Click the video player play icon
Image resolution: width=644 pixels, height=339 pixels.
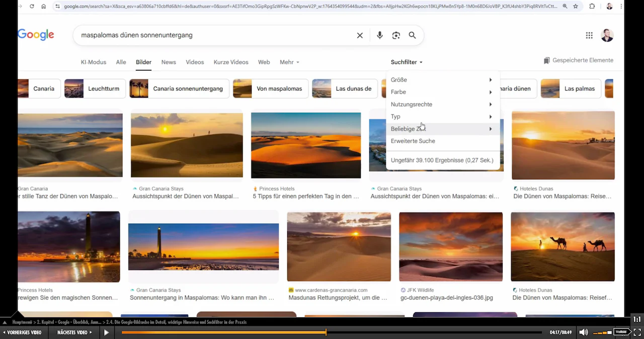(107, 332)
